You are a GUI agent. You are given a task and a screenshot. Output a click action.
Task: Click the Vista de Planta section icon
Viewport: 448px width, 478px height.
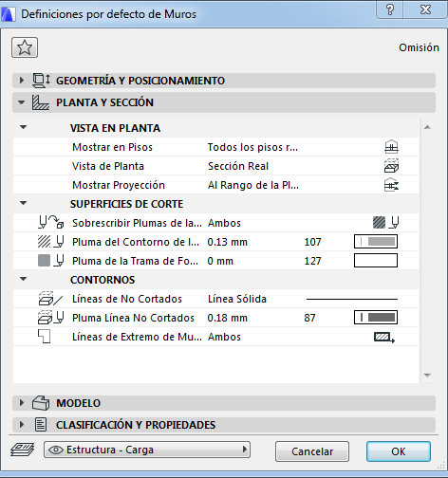click(x=391, y=166)
